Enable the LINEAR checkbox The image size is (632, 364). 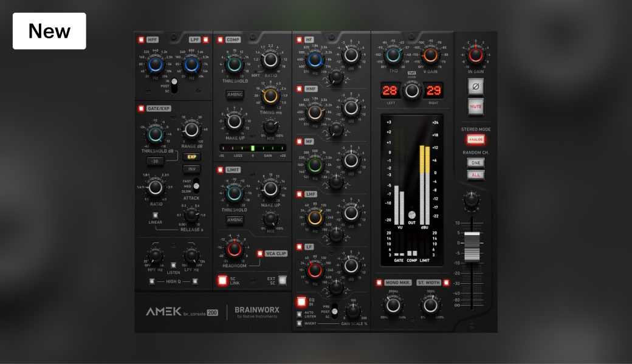pos(155,215)
